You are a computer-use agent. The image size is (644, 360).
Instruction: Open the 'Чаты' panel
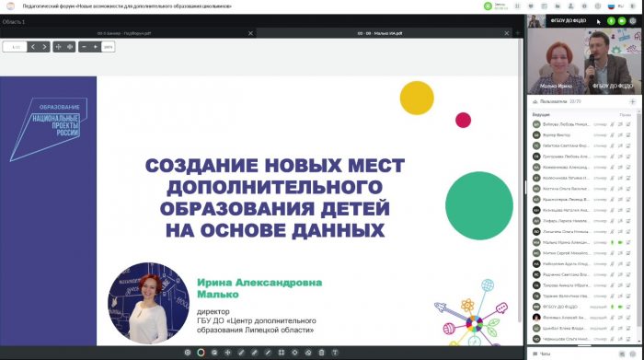pyautogui.click(x=545, y=354)
